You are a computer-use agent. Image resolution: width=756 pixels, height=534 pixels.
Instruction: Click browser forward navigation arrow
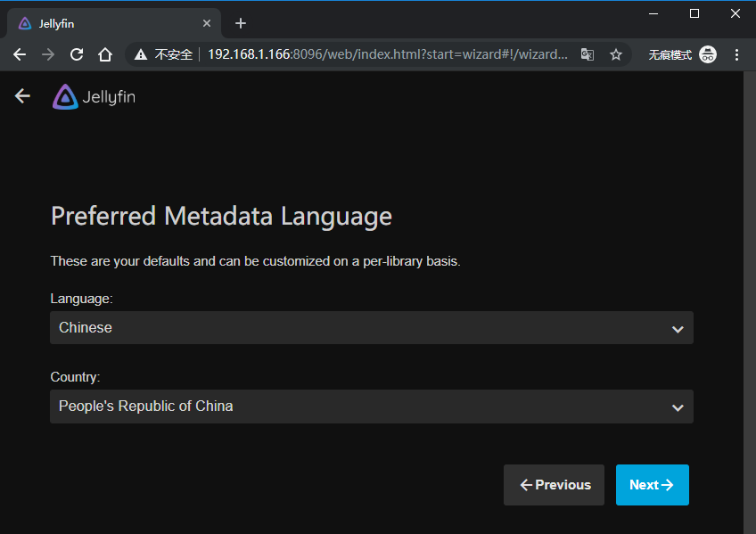[x=48, y=54]
